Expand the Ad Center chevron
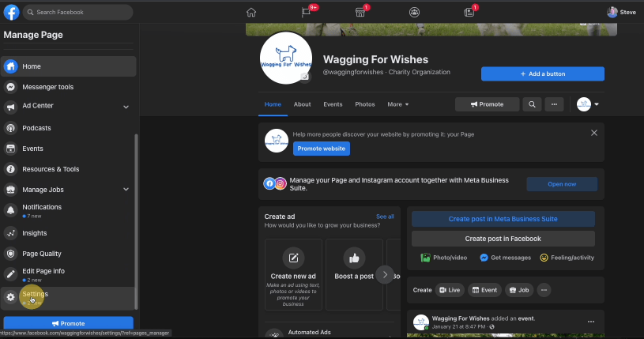644x339 pixels. click(x=126, y=107)
